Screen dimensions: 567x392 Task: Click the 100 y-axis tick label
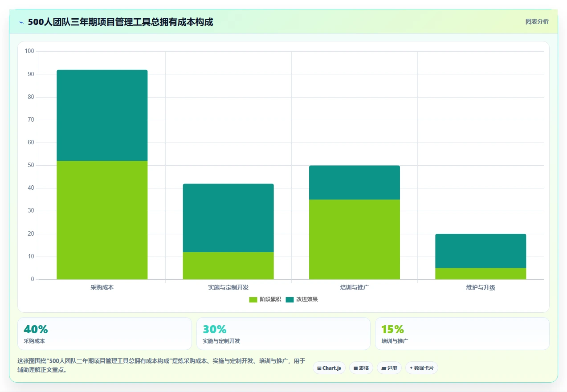tap(29, 51)
